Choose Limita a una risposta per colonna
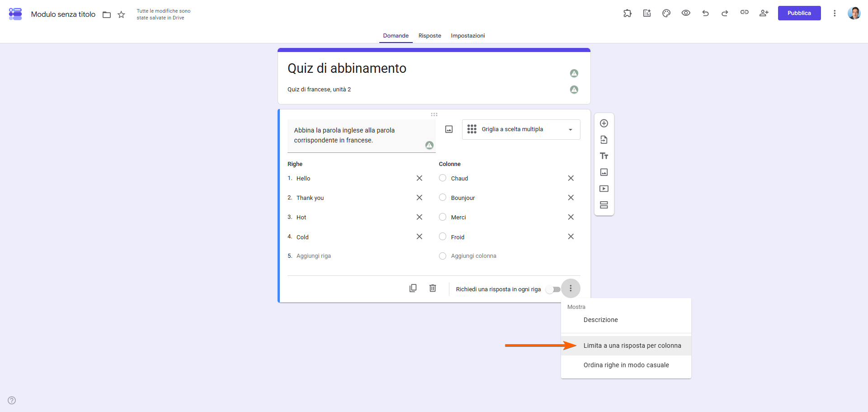Viewport: 868px width, 412px height. 626,346
